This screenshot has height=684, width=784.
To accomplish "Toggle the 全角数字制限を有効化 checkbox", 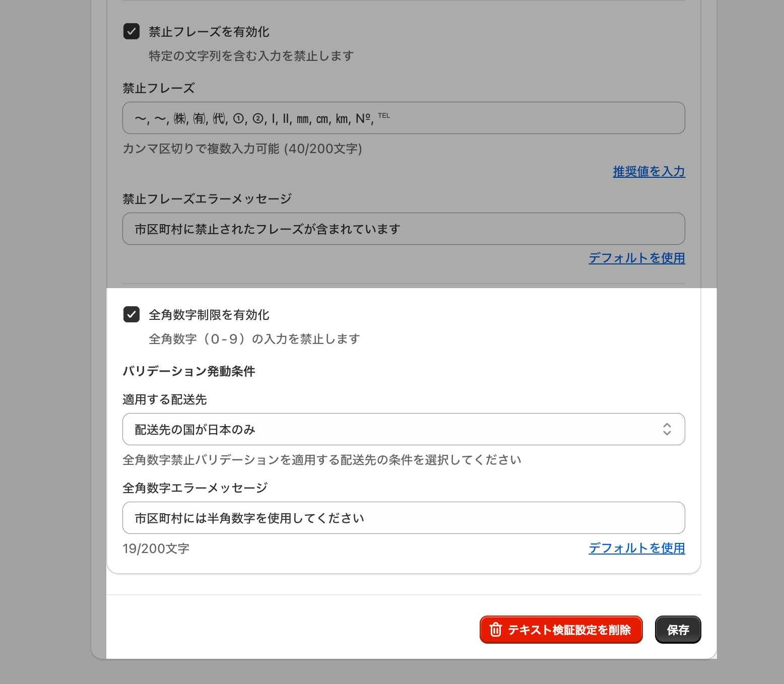I will click(x=132, y=314).
